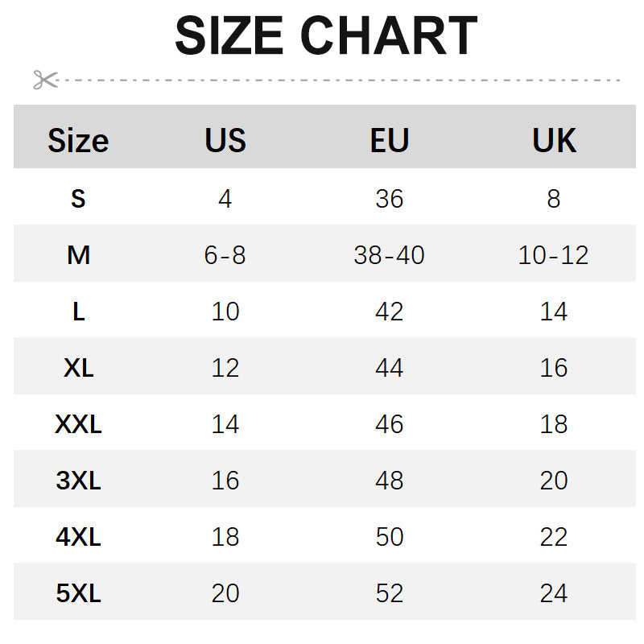This screenshot has width=644, height=644.
Task: Select the XL size row label
Action: click(x=78, y=368)
